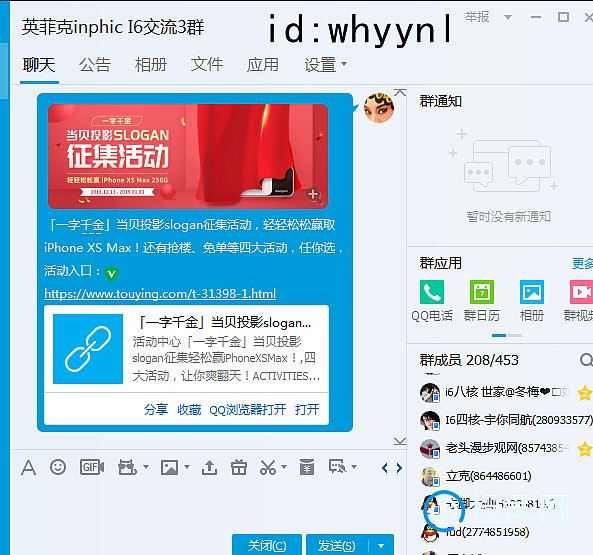Click the upload file icon
This screenshot has width=593, height=555.
click(209, 468)
